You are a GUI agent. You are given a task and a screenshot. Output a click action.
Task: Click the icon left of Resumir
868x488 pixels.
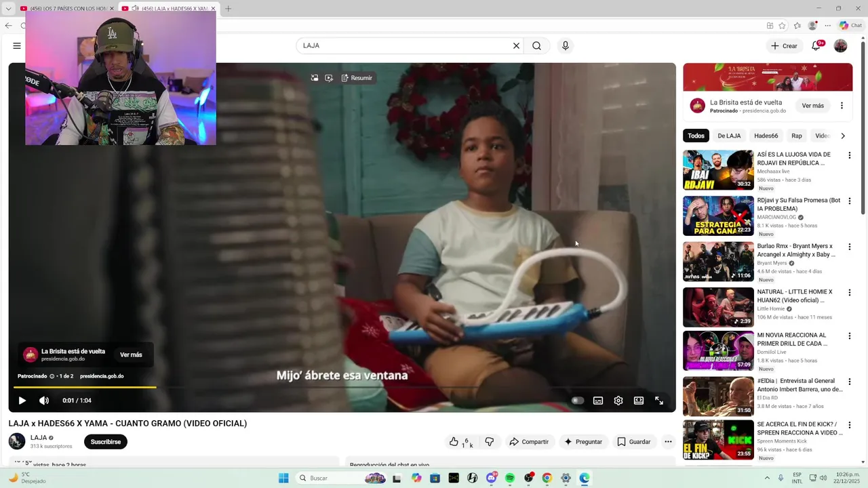[x=329, y=78]
